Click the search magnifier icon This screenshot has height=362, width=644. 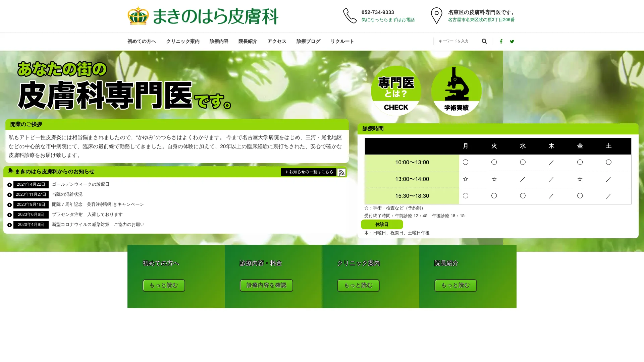pos(484,41)
